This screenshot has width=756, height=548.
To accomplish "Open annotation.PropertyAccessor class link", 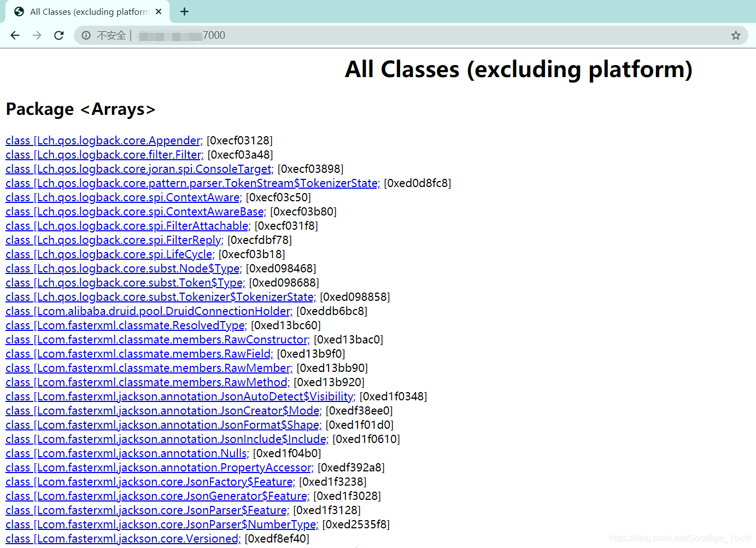I will coord(160,468).
